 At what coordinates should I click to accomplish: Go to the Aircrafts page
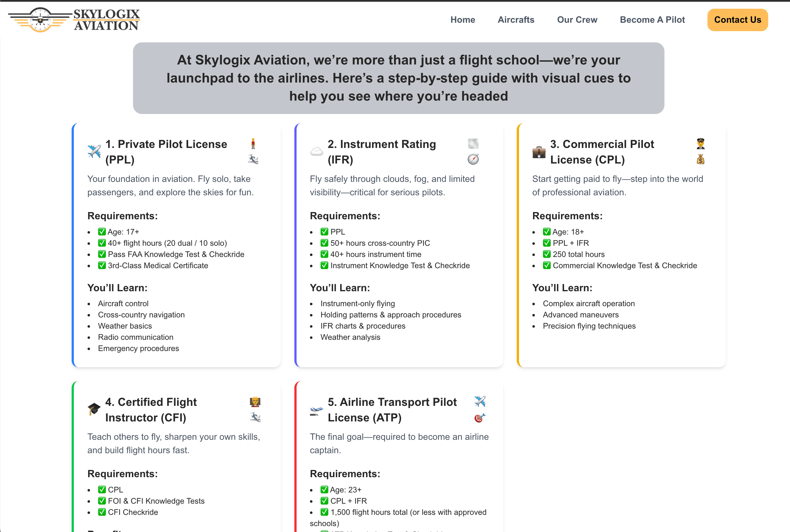tap(516, 20)
